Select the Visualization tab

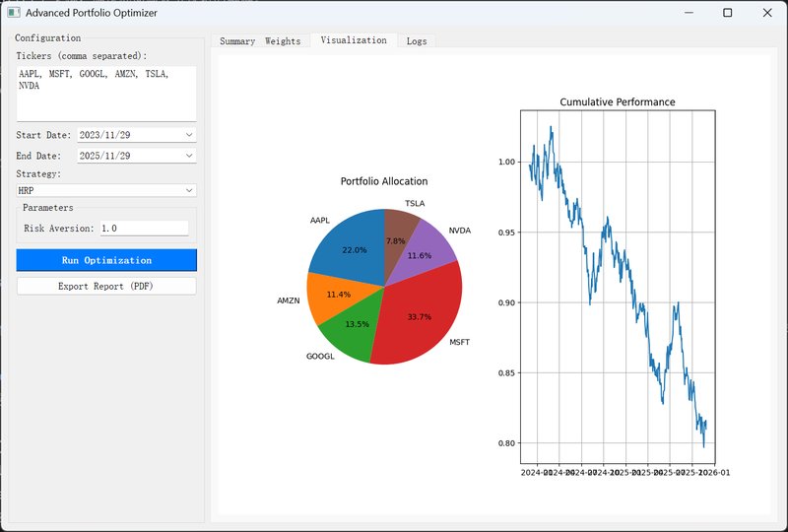353,40
